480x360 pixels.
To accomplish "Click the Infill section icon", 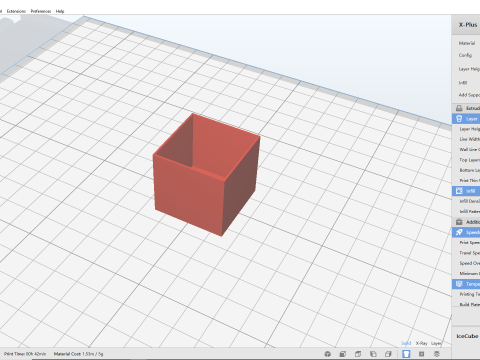I will click(x=459, y=191).
